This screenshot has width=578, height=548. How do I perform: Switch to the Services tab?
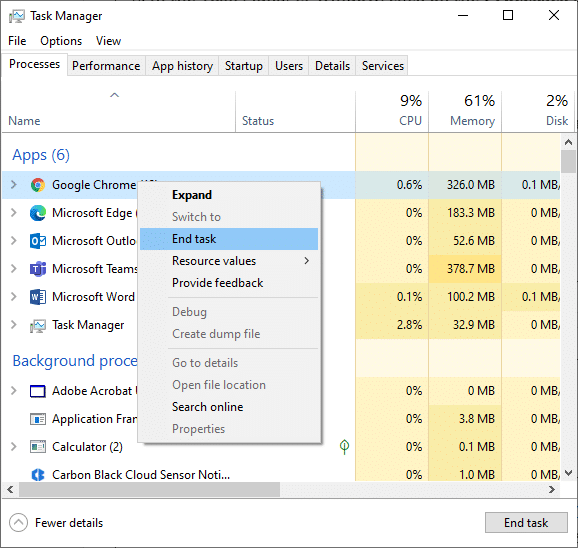382,66
